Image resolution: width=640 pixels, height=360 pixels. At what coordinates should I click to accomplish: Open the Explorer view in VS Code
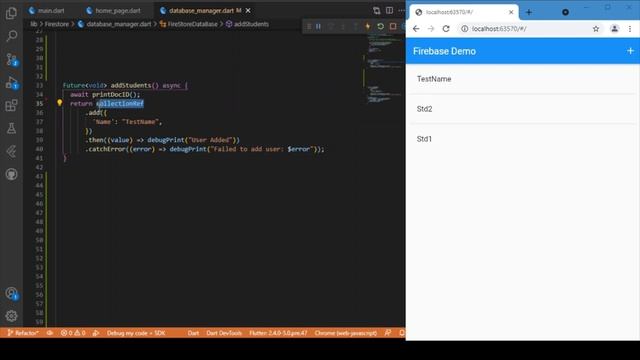tap(11, 13)
